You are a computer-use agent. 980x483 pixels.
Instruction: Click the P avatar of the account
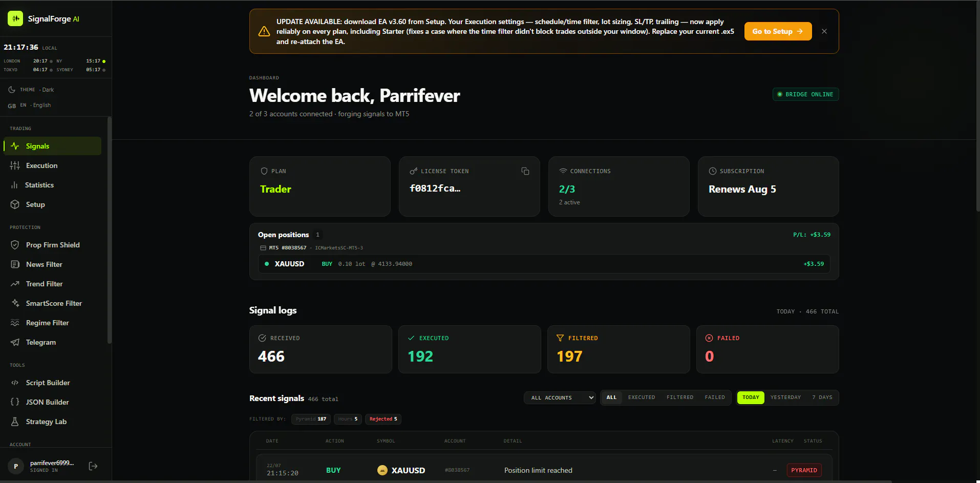pos(16,466)
